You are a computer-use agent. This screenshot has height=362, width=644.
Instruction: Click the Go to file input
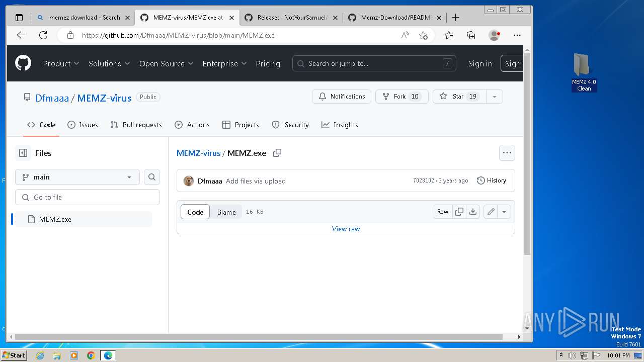(x=88, y=197)
